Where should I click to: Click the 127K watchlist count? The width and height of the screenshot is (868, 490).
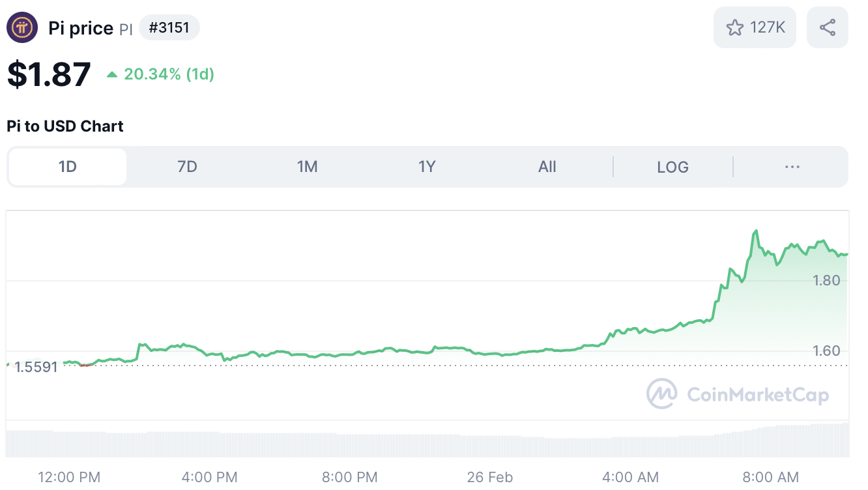[x=767, y=27]
